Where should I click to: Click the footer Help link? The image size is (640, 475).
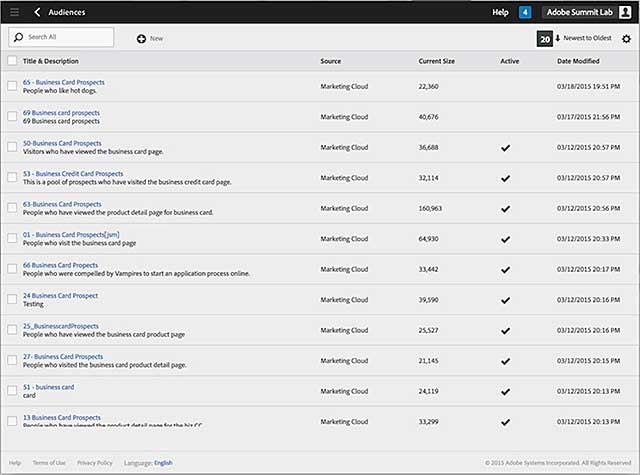(x=15, y=463)
